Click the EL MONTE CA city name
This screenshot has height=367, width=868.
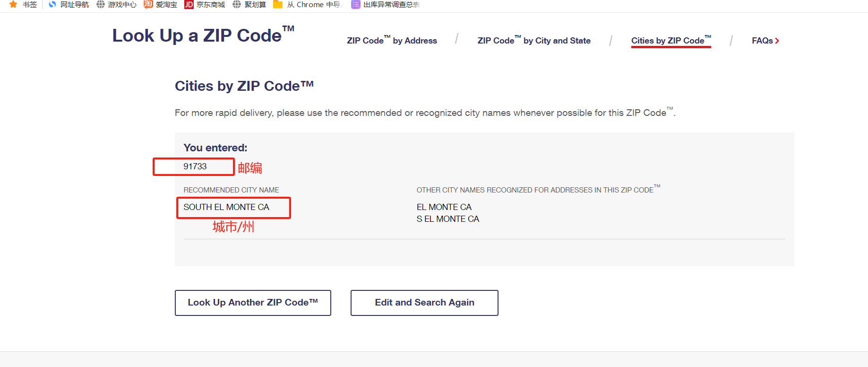[x=444, y=207]
